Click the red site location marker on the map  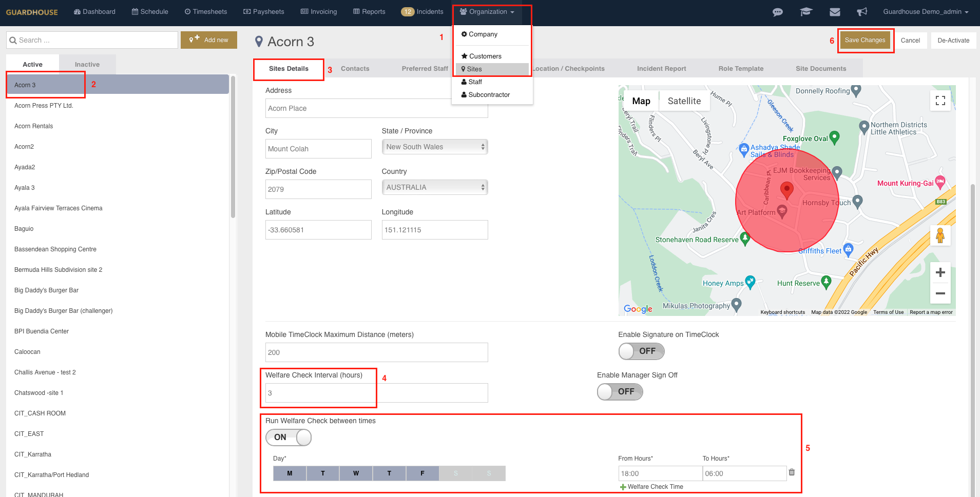pos(786,190)
